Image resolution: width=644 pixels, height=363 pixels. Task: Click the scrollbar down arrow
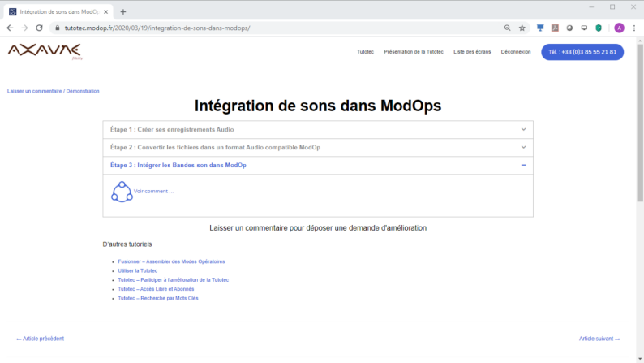[640, 359]
